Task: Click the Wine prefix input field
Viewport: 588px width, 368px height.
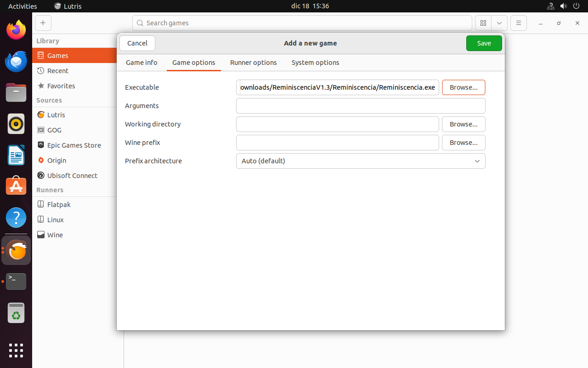Action: [x=338, y=143]
